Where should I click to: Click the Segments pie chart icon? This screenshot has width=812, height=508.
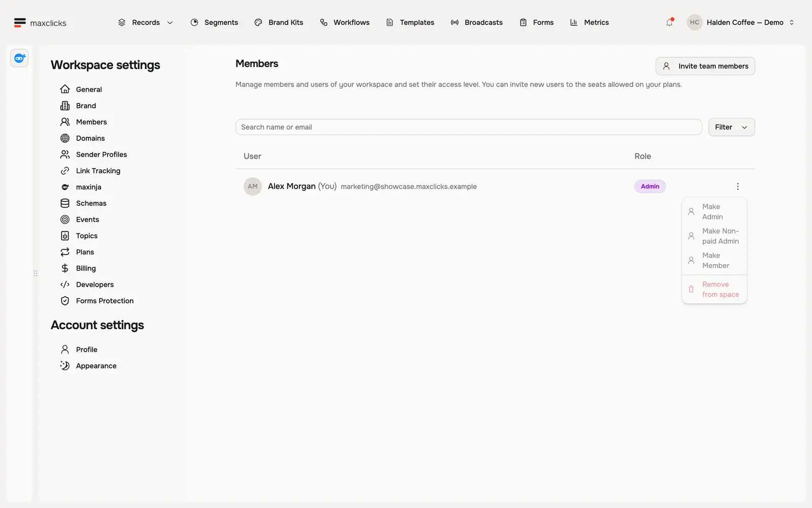coord(194,22)
